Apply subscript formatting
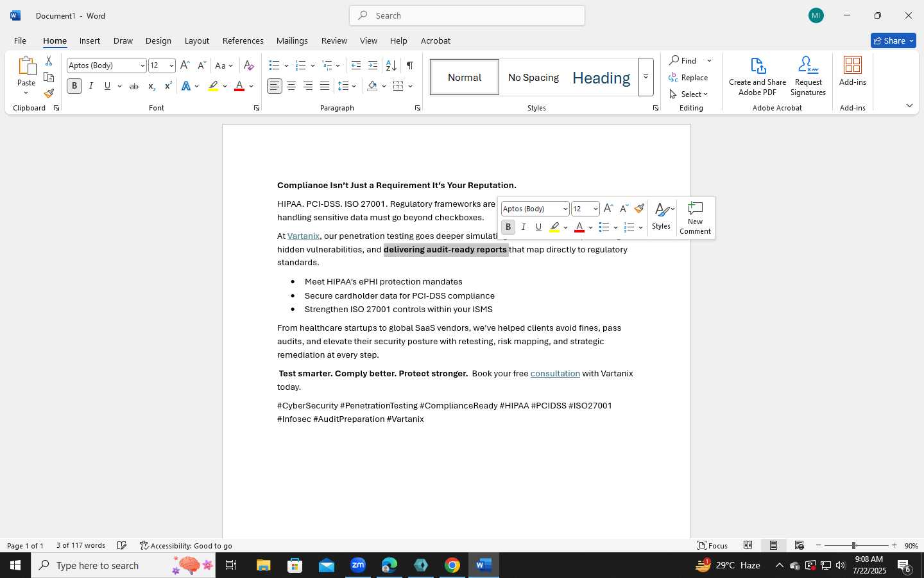This screenshot has height=578, width=924. point(151,86)
